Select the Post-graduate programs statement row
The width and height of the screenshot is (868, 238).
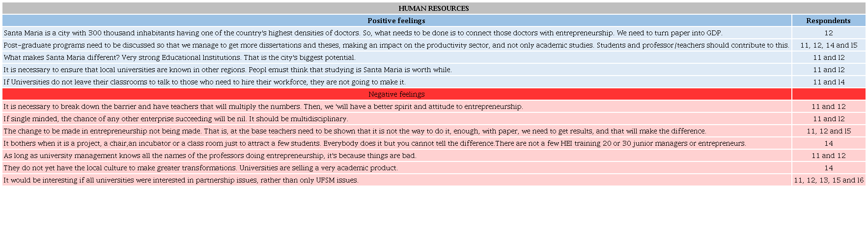tap(396, 45)
